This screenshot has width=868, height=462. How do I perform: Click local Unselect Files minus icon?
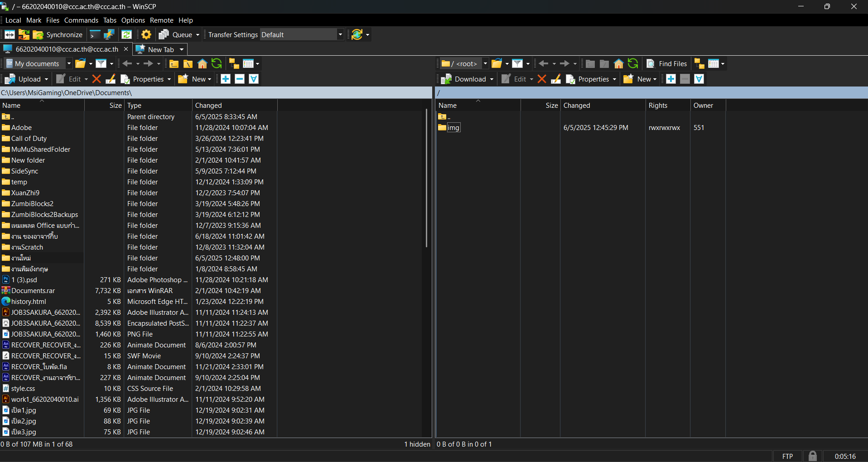(240, 79)
